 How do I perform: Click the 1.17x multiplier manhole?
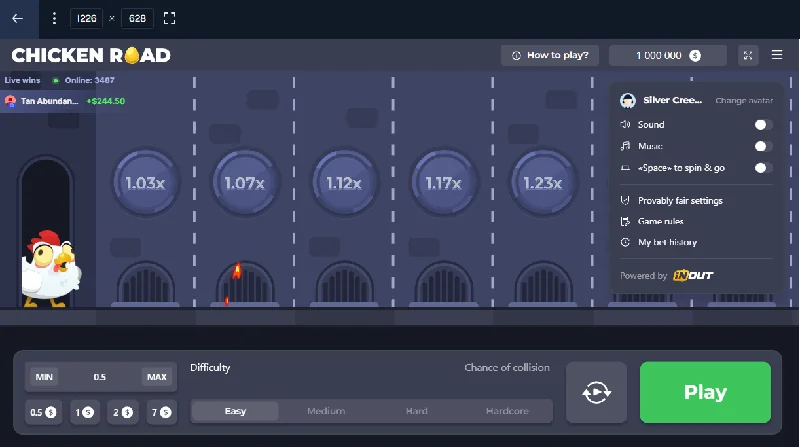443,182
